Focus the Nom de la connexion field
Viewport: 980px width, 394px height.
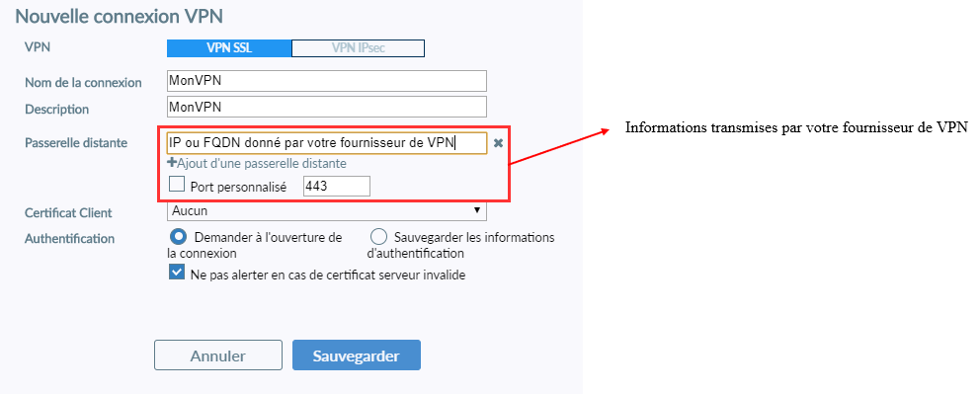(327, 81)
